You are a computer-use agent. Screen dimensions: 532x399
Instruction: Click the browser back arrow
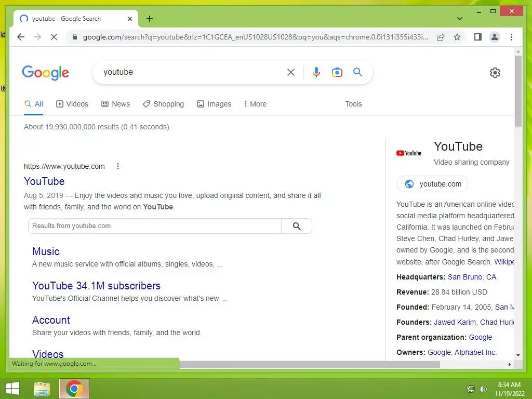pyautogui.click(x=21, y=37)
